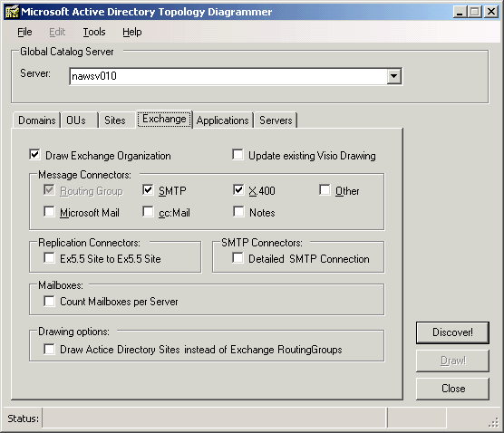Switch to the Applications tab
This screenshot has width=504, height=433.
[222, 120]
